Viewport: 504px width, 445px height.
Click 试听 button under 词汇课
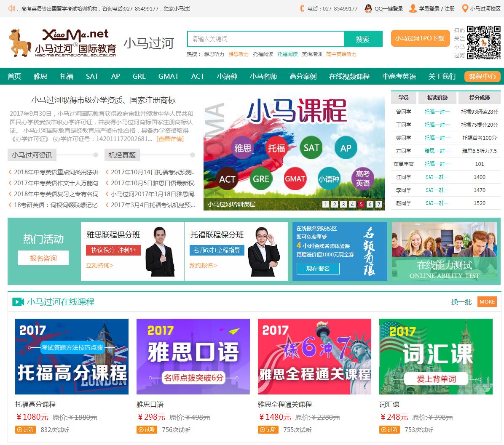pyautogui.click(x=389, y=429)
